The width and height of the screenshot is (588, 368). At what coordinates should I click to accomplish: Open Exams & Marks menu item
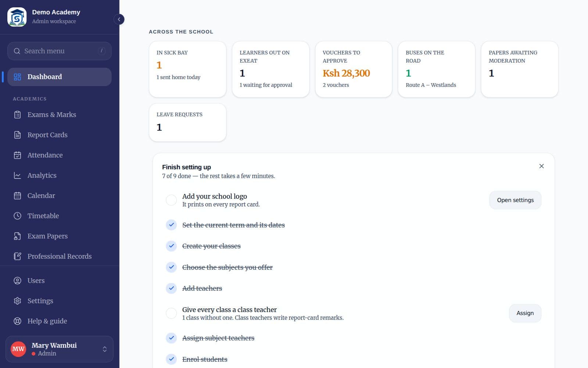tap(59, 115)
